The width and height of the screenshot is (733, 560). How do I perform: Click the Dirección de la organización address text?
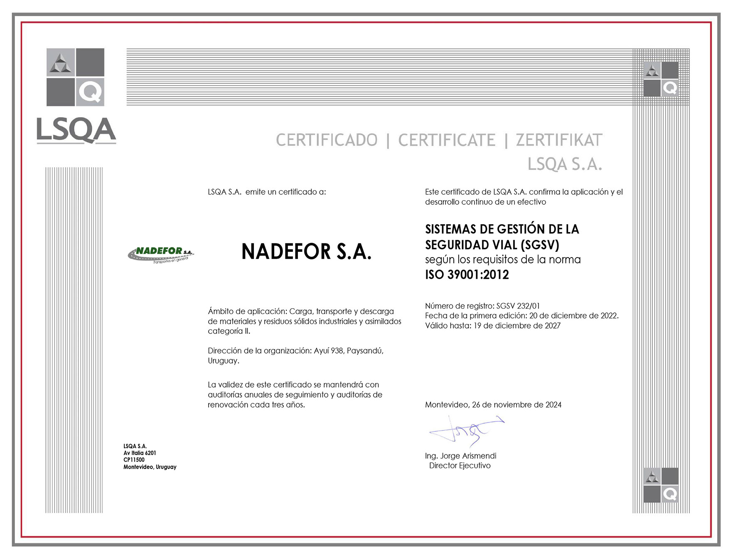point(295,356)
